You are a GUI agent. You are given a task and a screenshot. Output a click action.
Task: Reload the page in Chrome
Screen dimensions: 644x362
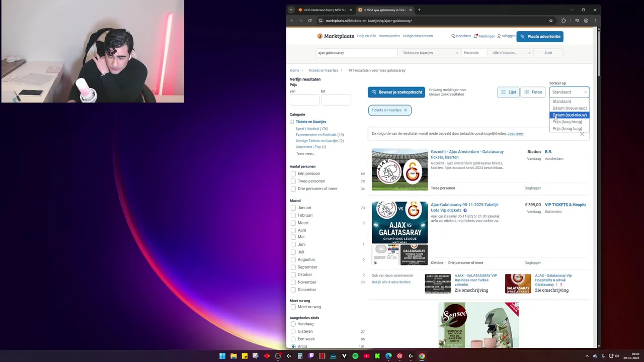[310, 21]
